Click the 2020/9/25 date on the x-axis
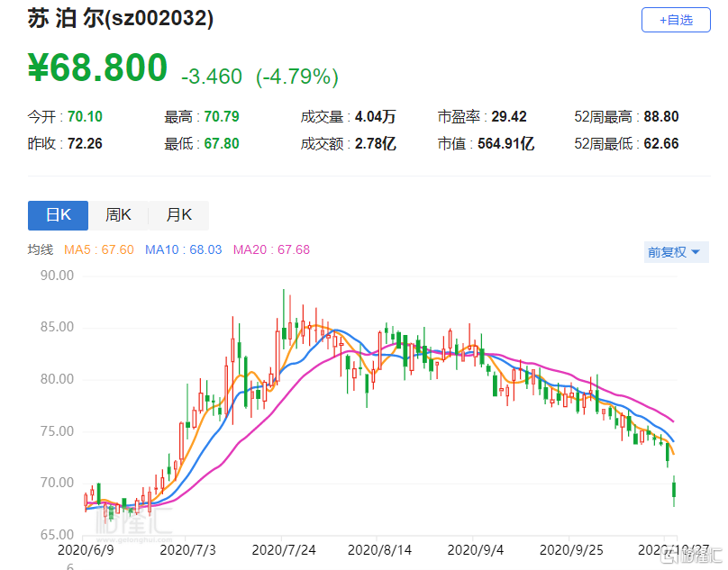This screenshot has width=728, height=570. click(571, 550)
